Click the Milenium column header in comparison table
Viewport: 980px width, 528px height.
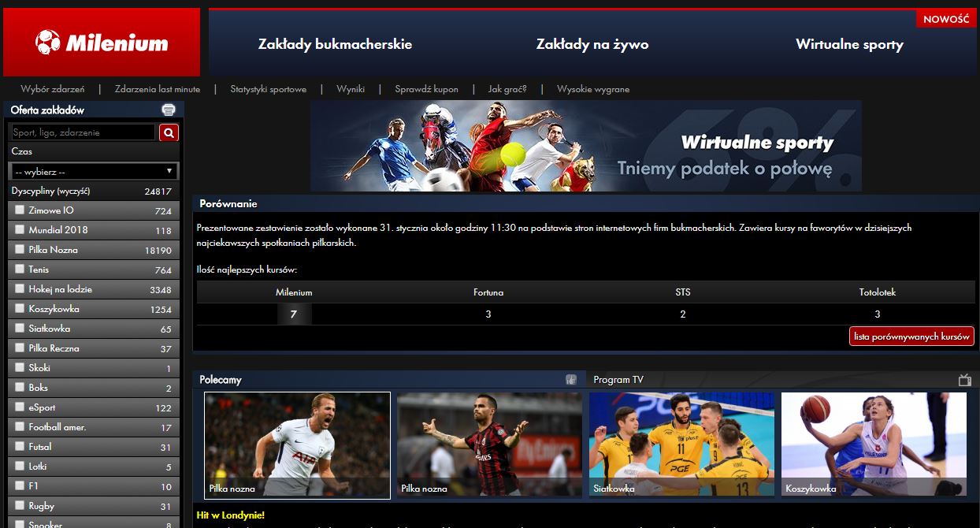[x=294, y=292]
